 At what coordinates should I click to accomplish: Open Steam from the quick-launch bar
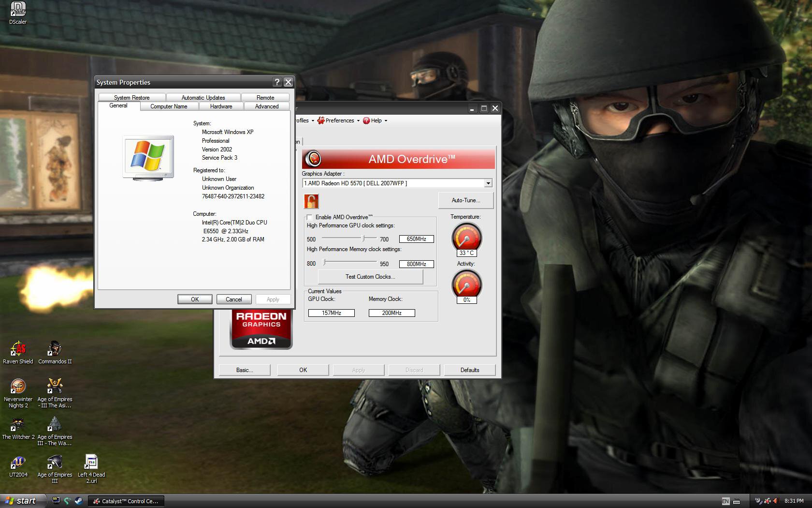point(78,501)
